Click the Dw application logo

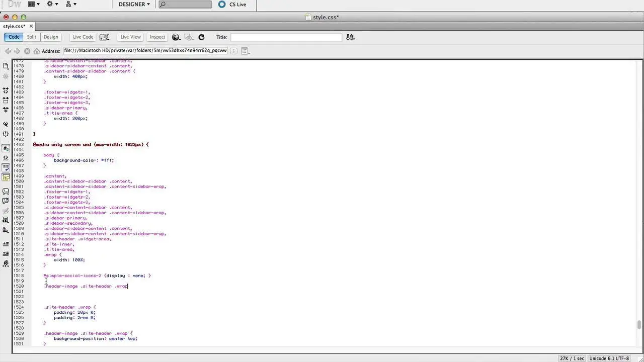tap(15, 5)
